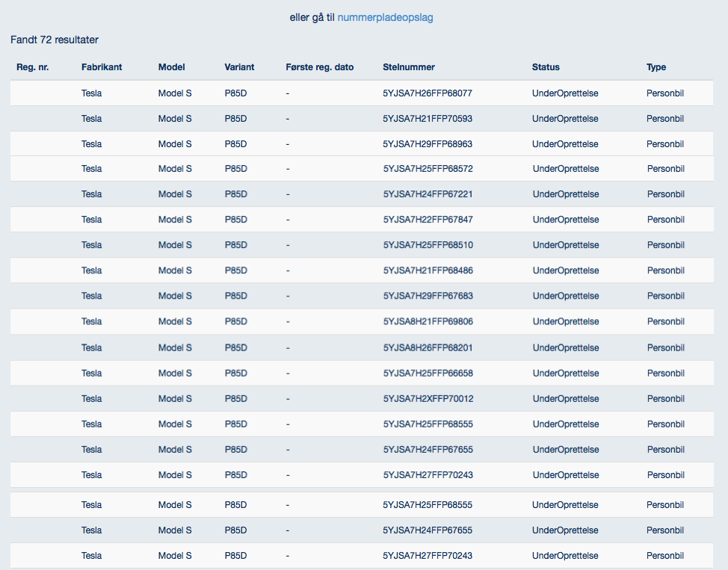This screenshot has height=570, width=728.
Task: Click UnderOprettelse in the 5YJSA7H25FFP66658 row
Action: [x=566, y=374]
